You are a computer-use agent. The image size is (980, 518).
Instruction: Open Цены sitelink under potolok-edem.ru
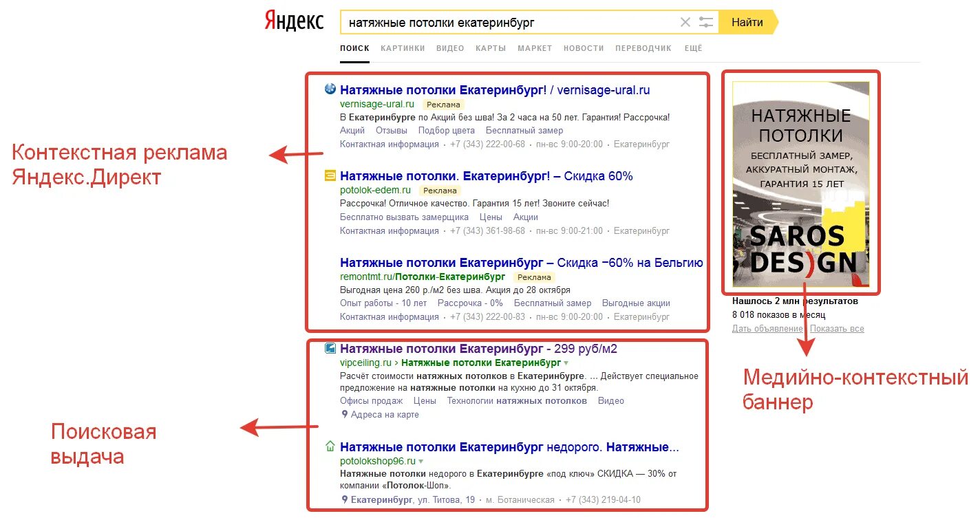pos(491,217)
